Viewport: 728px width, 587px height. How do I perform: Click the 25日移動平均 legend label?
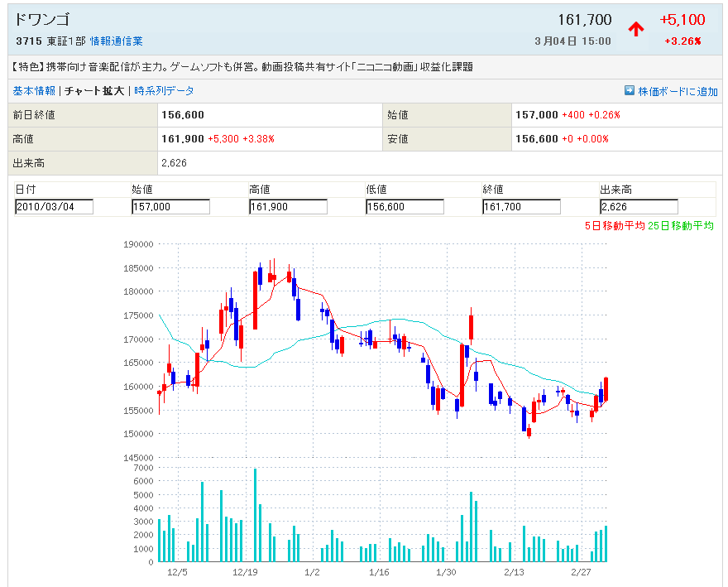[681, 226]
